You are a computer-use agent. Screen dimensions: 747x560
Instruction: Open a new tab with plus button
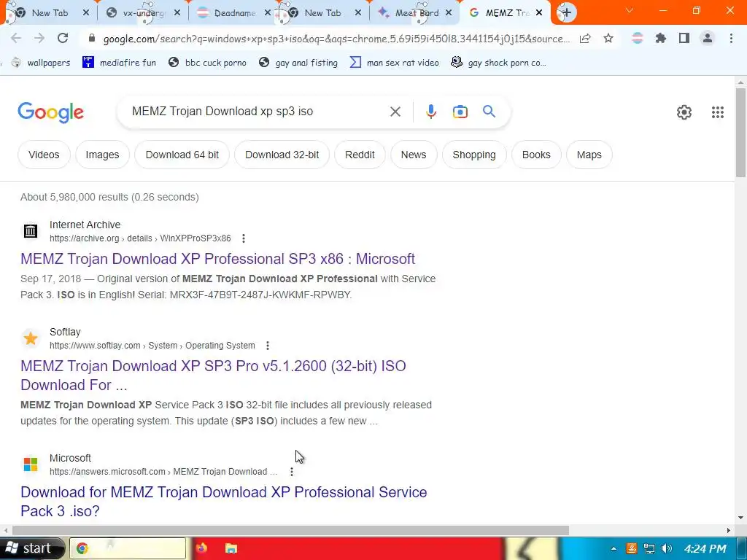[x=566, y=13]
